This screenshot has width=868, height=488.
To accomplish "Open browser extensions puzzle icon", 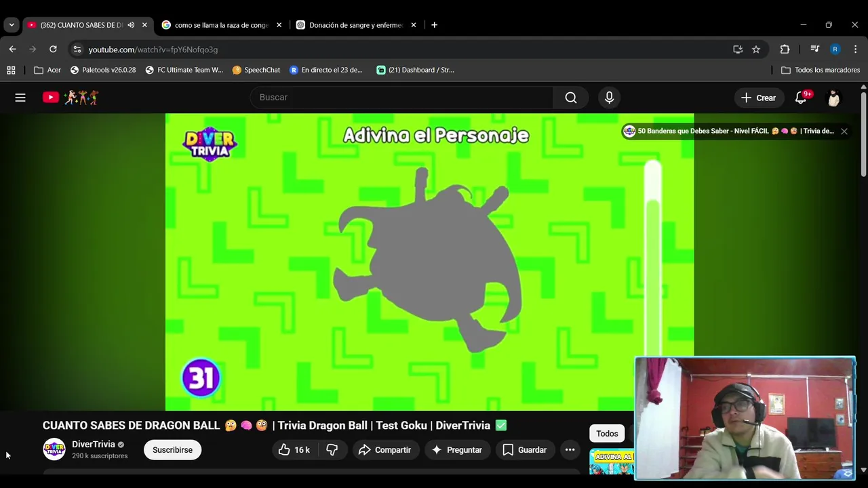I will pos(785,49).
